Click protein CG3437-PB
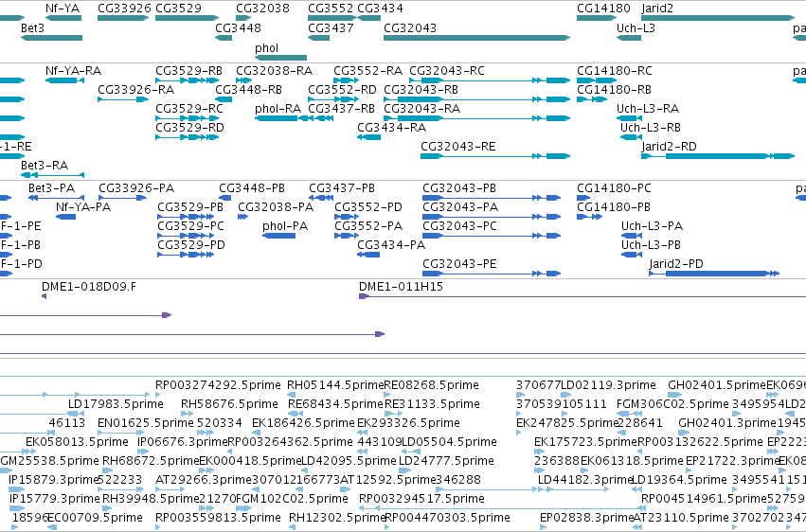This screenshot has width=806, height=532. click(x=342, y=188)
